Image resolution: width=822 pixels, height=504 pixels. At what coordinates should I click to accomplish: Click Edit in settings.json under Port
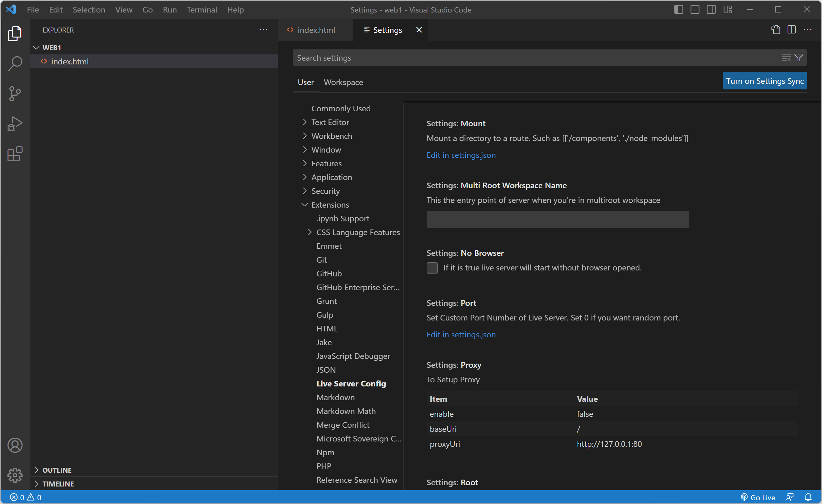(461, 334)
